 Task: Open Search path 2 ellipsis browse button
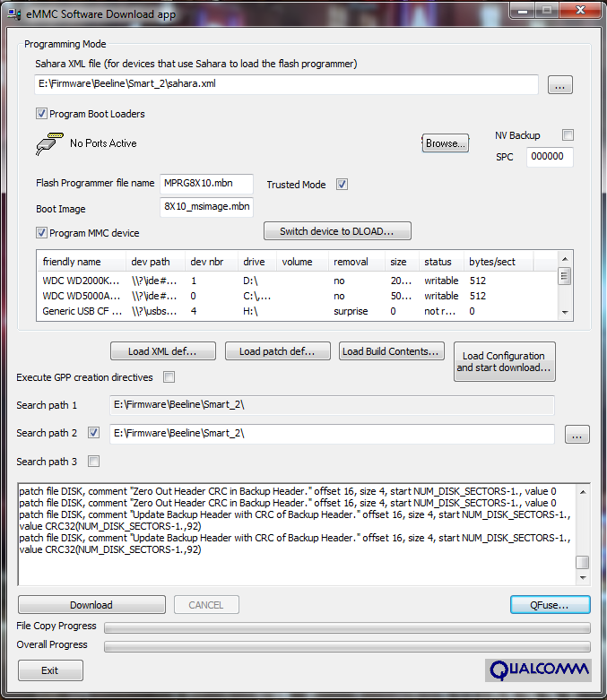click(577, 435)
